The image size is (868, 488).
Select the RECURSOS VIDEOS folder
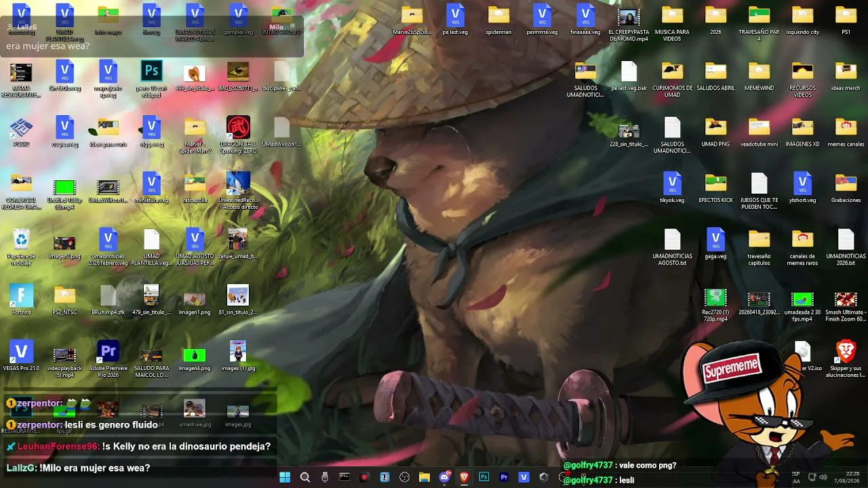pyautogui.click(x=802, y=79)
